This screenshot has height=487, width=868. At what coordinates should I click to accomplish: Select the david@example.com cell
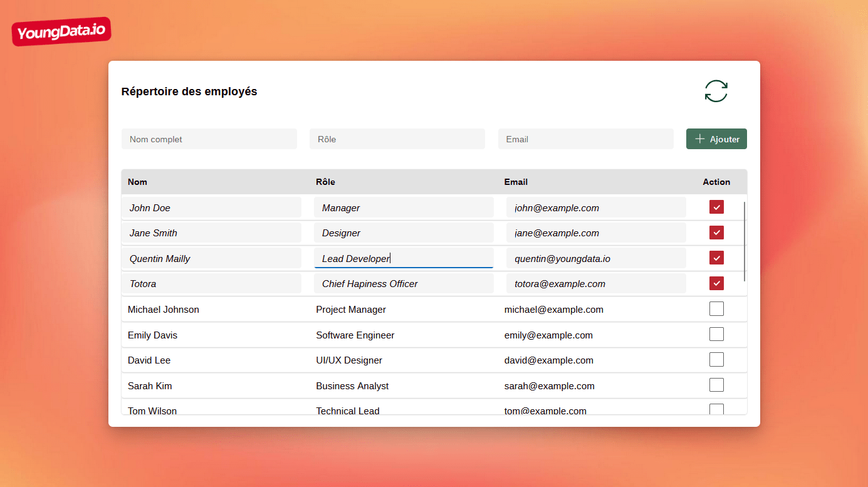coord(549,360)
